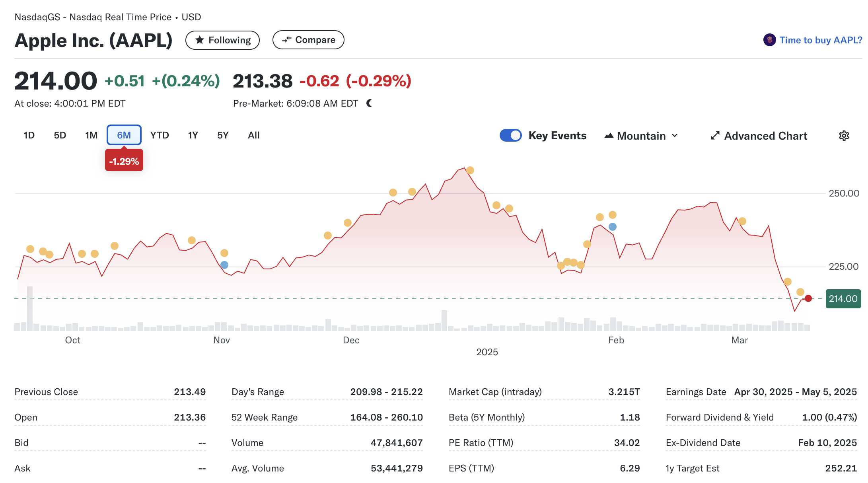Click the Mountain chart type icon
The width and height of the screenshot is (868, 483).
(x=609, y=136)
